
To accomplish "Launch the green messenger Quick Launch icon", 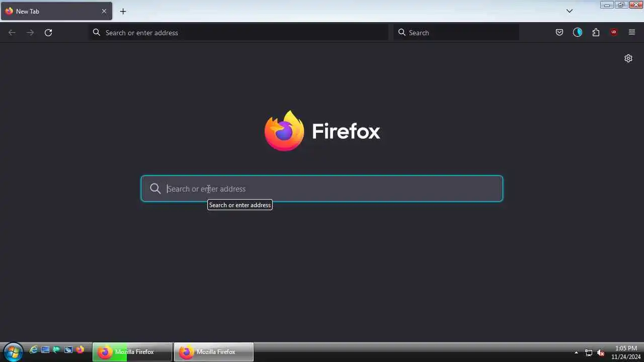I will (x=57, y=350).
